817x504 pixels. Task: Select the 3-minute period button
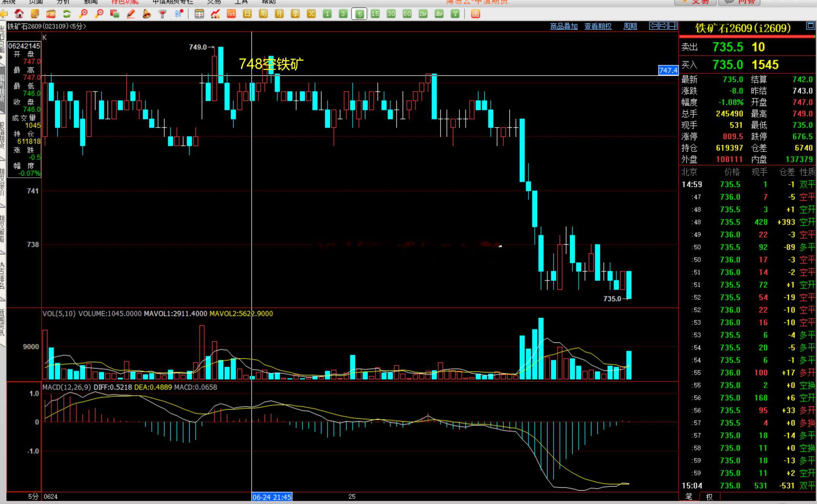click(x=343, y=14)
